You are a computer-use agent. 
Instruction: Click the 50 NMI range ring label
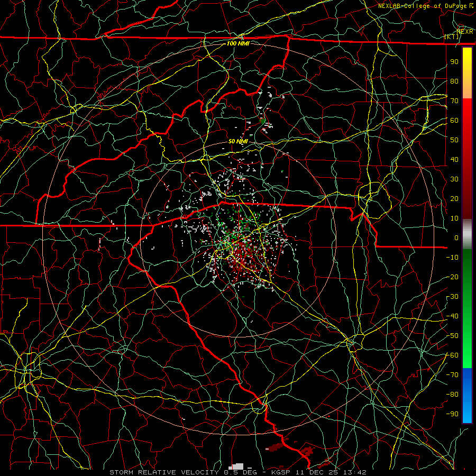coord(238,141)
